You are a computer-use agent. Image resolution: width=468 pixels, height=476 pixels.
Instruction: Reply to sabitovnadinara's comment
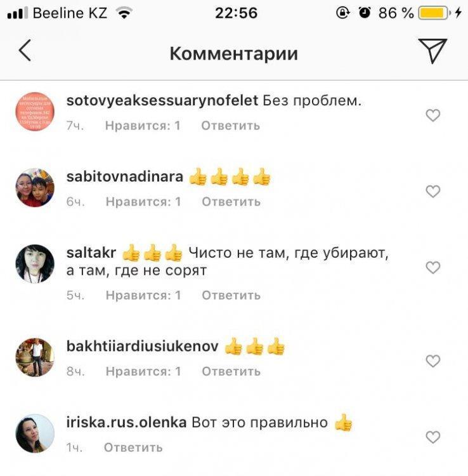coord(231,202)
